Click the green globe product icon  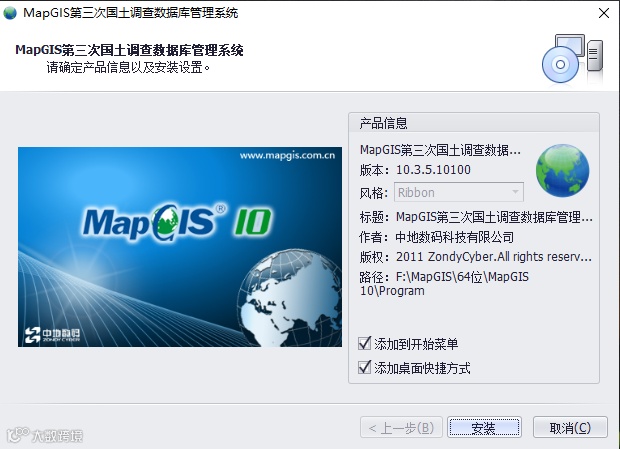click(x=562, y=170)
